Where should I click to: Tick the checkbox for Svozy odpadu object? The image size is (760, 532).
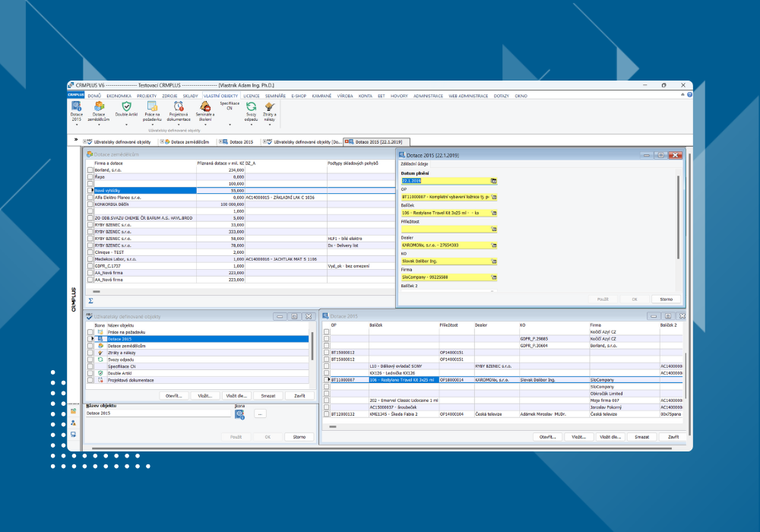90,359
